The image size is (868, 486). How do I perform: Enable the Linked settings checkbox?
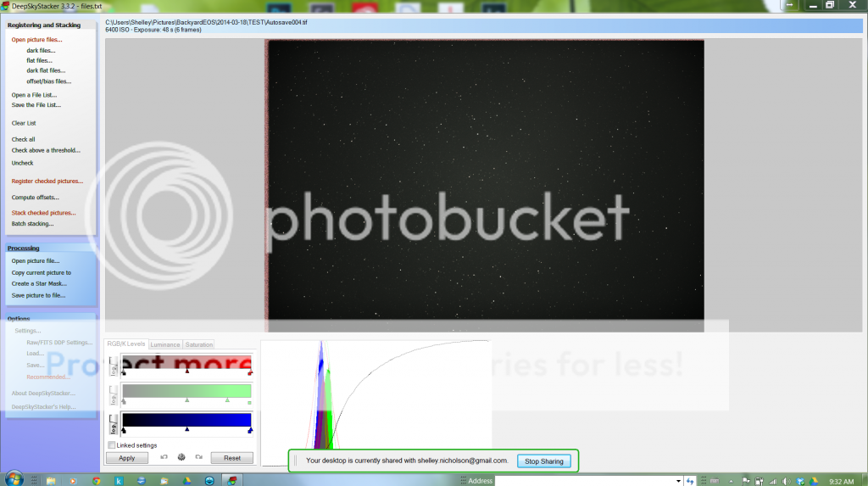pyautogui.click(x=112, y=445)
